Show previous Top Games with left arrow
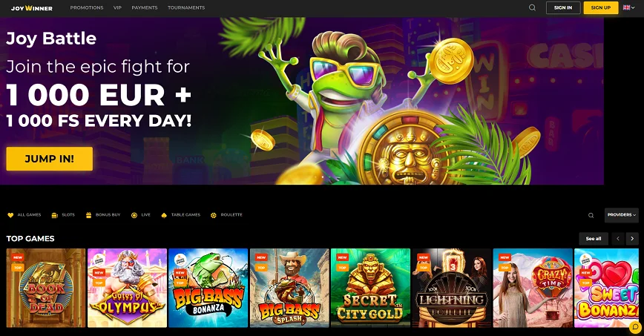Image resolution: width=644 pixels, height=336 pixels. click(x=618, y=239)
